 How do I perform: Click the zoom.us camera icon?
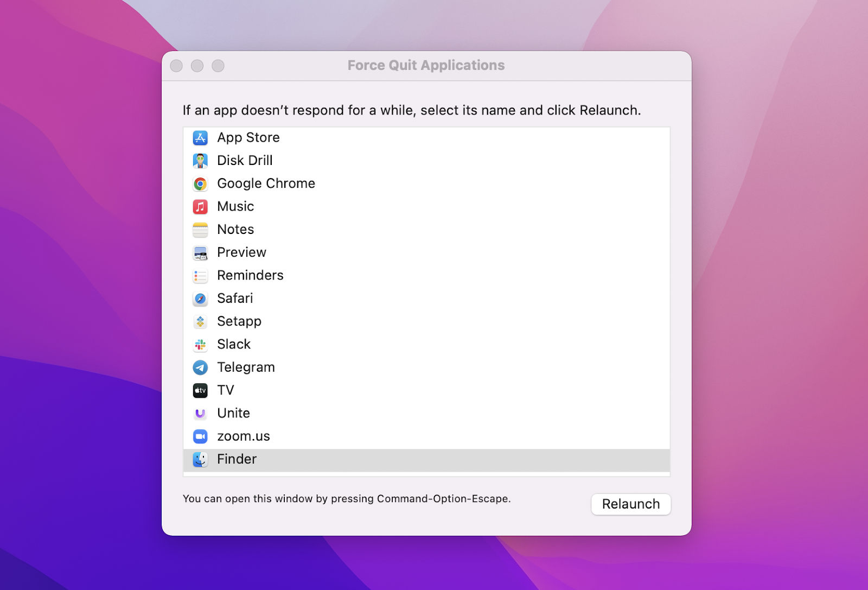[x=200, y=436]
